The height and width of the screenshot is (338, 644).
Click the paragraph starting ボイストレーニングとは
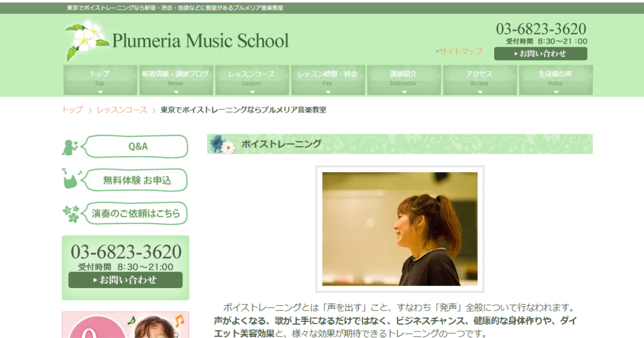pyautogui.click(x=395, y=321)
